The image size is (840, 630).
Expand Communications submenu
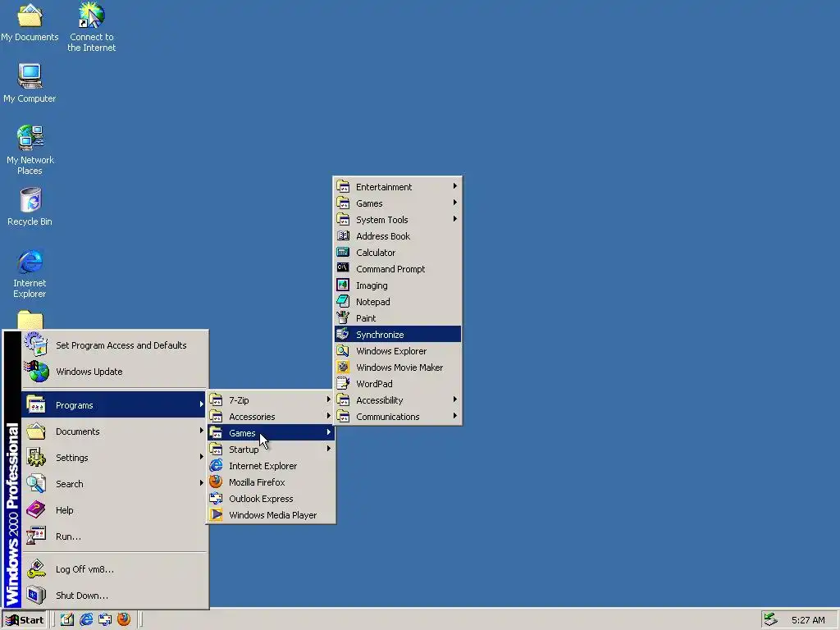(398, 416)
